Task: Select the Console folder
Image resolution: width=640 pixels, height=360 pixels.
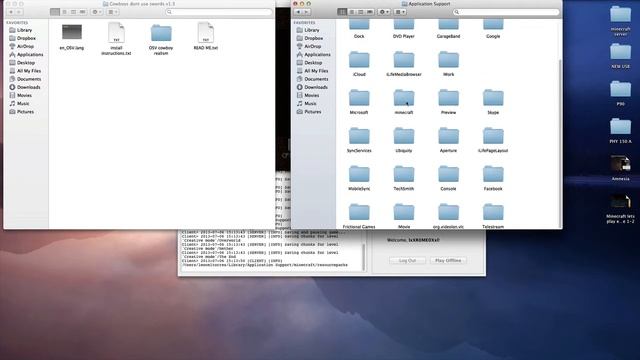Action: (449, 175)
